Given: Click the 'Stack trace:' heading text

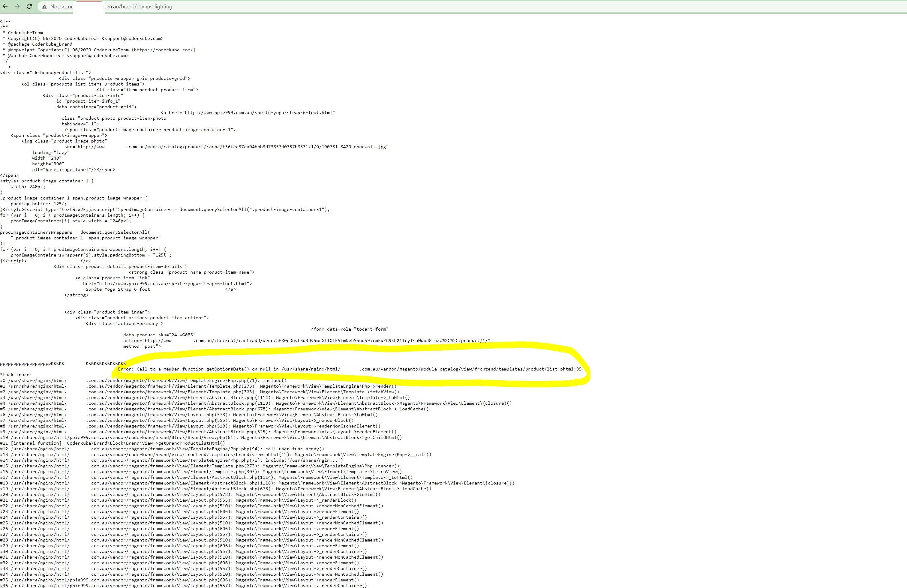Looking at the screenshot, I should pyautogui.click(x=16, y=375).
